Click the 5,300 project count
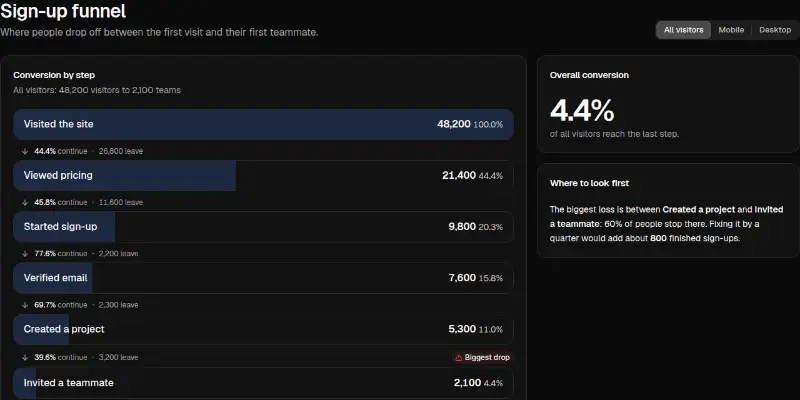800x400 pixels. [x=462, y=329]
